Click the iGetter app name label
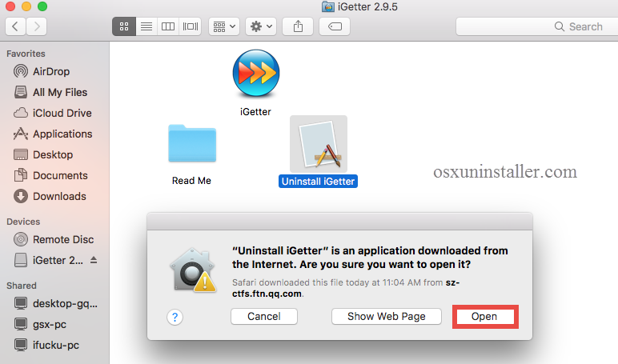Screen dimensions: 618x364 click(255, 112)
